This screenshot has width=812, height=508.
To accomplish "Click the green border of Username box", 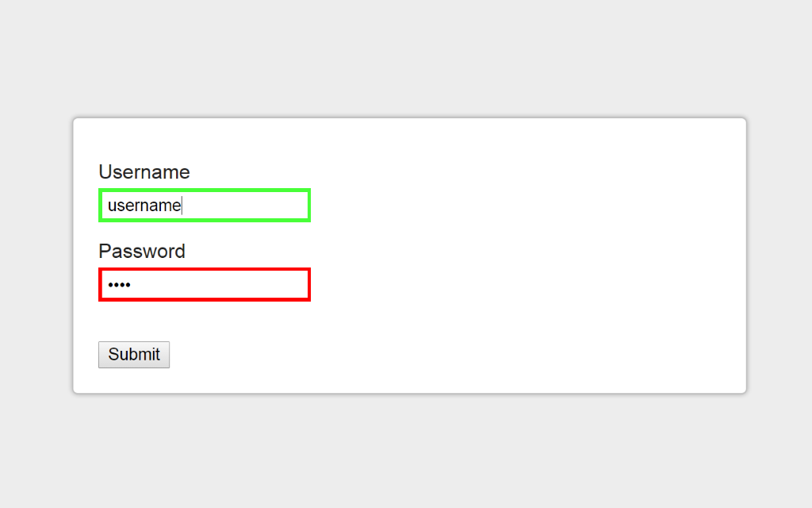I will pyautogui.click(x=205, y=190).
